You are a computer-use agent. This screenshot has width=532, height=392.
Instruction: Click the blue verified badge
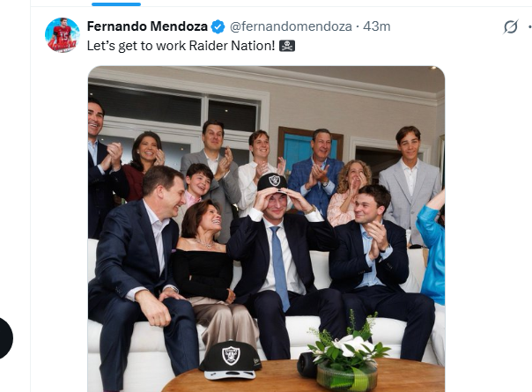tap(218, 27)
